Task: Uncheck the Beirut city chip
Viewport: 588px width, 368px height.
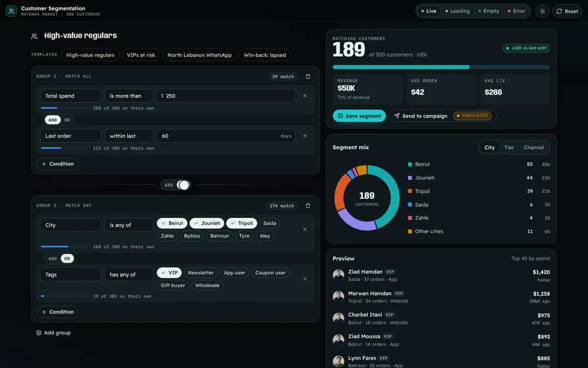Action: 172,223
